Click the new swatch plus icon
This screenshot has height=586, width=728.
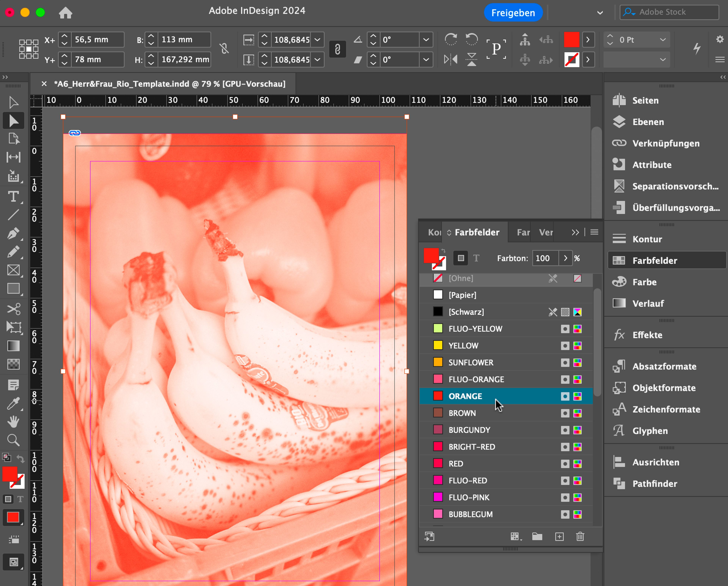click(x=559, y=537)
